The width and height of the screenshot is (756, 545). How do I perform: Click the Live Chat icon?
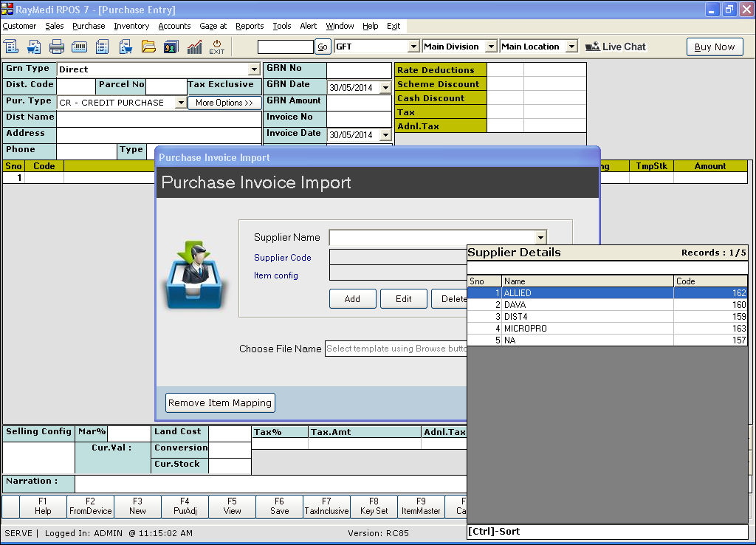click(x=593, y=47)
